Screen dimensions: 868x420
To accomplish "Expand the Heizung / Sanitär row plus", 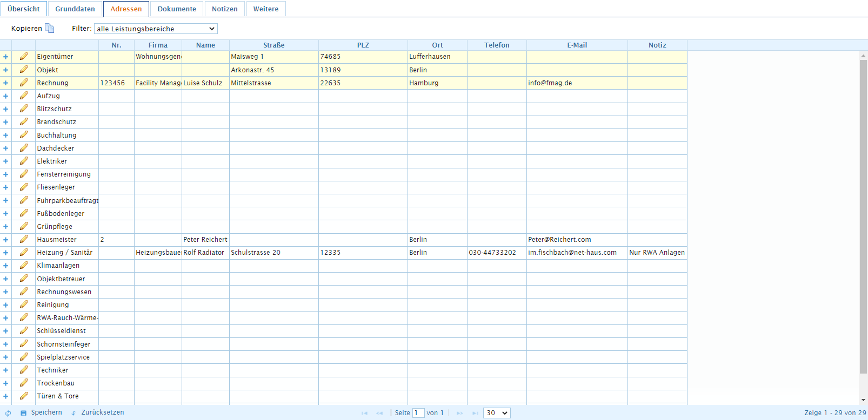I will click(x=5, y=253).
